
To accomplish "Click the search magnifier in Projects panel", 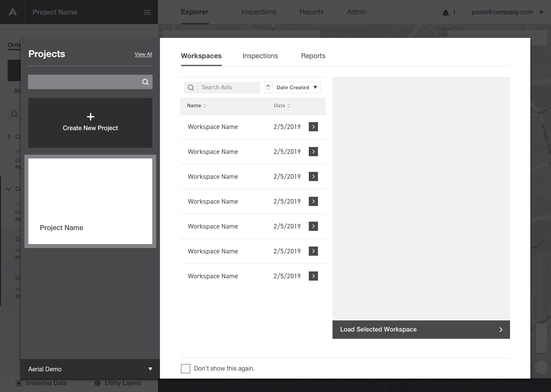I will [145, 82].
